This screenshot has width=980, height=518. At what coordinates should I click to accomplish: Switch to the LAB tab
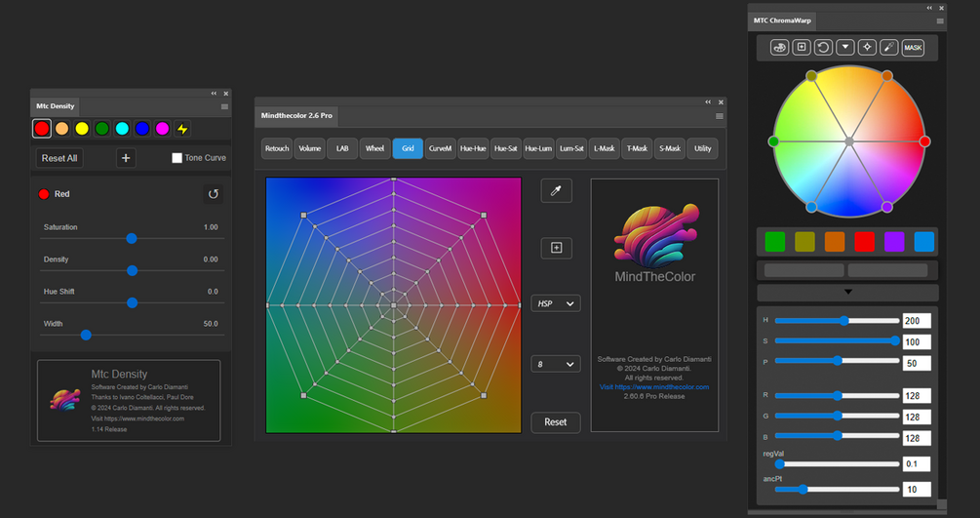[342, 148]
